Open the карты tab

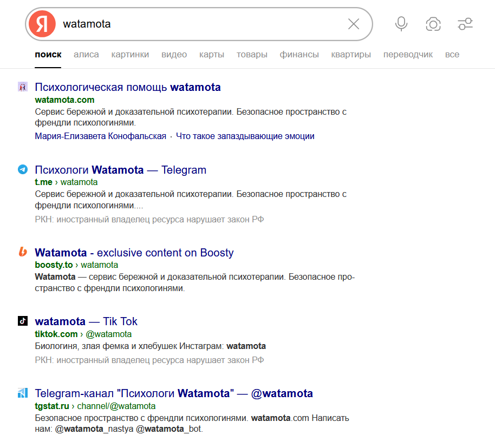[211, 55]
